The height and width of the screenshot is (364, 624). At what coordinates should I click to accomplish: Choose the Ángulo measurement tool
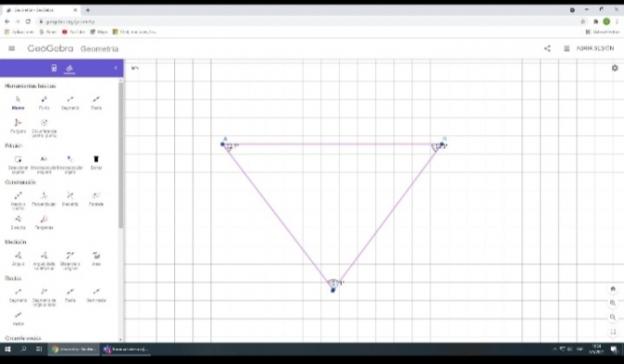[18, 259]
